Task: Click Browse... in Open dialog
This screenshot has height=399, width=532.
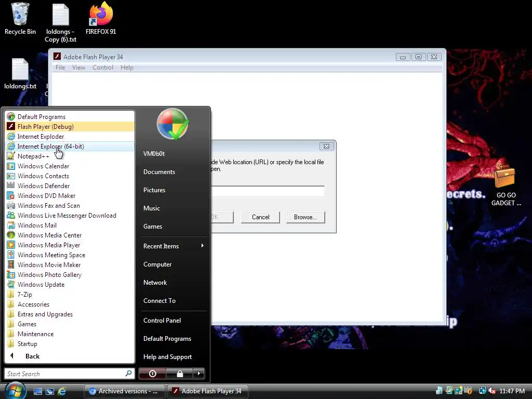Action: coord(305,217)
